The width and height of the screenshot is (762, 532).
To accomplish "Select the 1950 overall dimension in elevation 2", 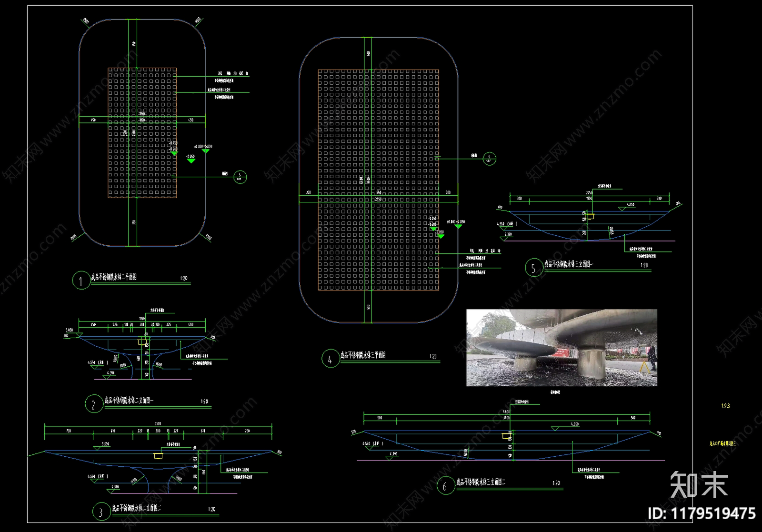I will 142,319.
